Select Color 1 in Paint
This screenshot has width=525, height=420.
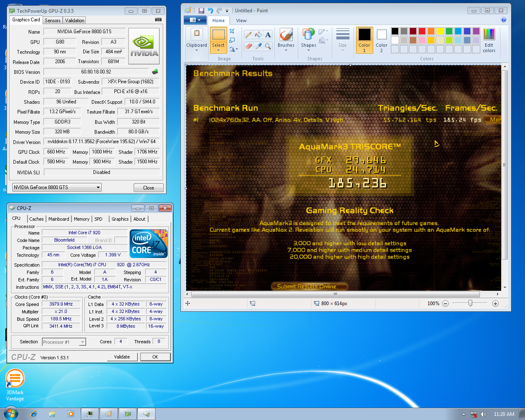point(364,40)
